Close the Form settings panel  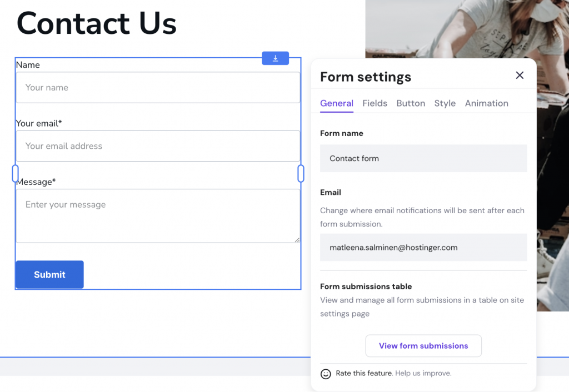520,75
